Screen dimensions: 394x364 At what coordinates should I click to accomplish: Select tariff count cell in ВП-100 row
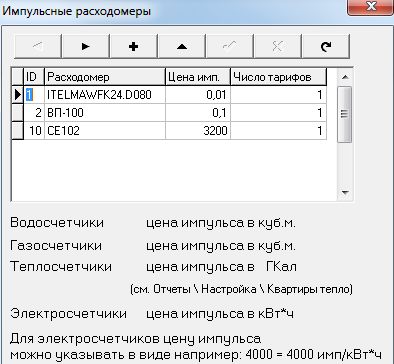(278, 113)
